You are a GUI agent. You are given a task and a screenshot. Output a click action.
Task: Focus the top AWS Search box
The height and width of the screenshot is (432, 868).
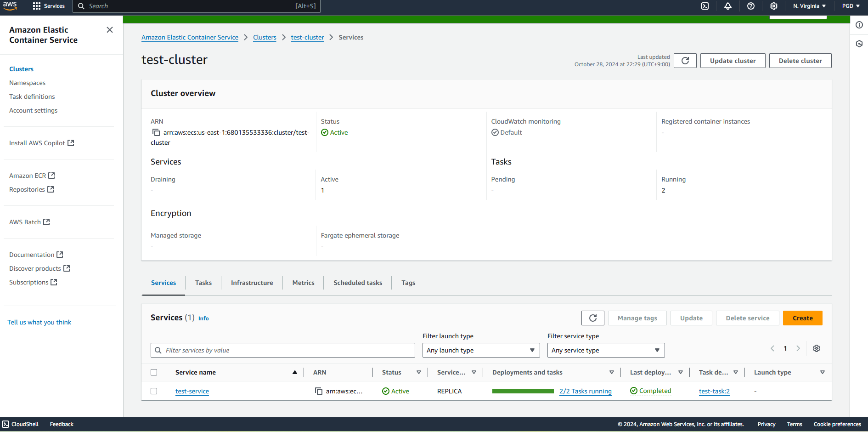pyautogui.click(x=197, y=6)
